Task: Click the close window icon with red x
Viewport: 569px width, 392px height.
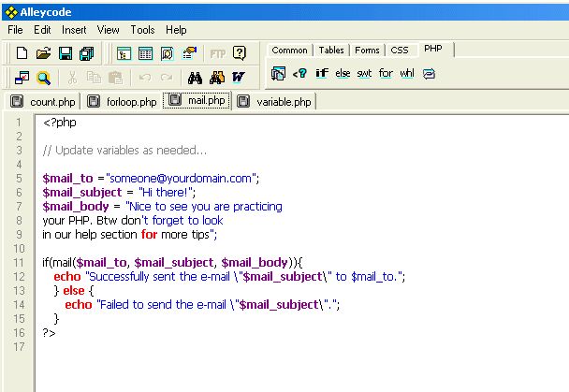Action: click(x=22, y=78)
